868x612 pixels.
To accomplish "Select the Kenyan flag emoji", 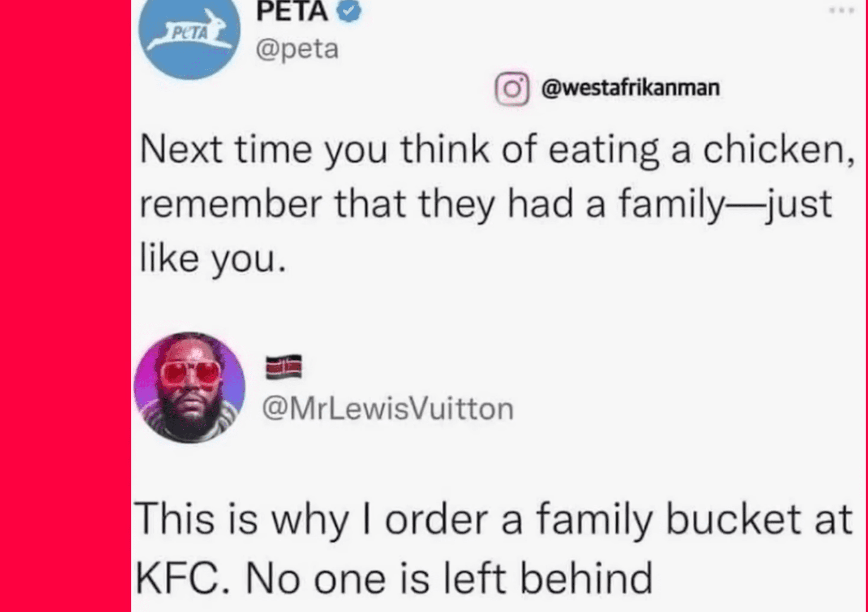I will 284,367.
